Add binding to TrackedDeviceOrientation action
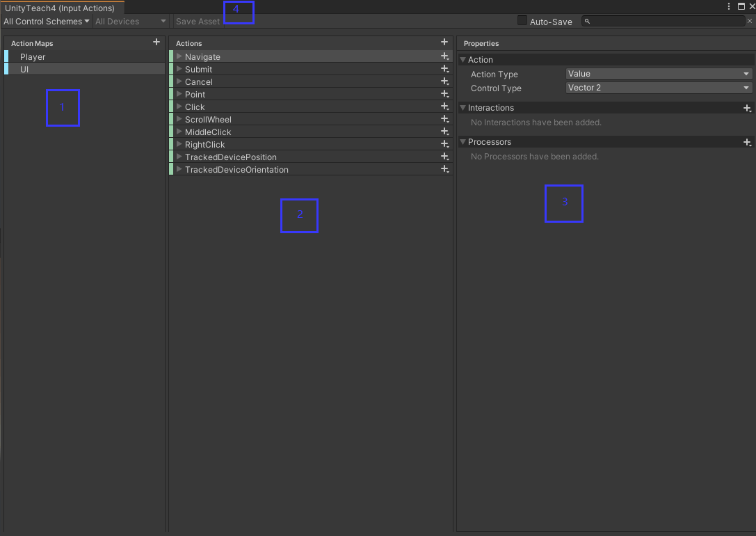Image resolution: width=756 pixels, height=536 pixels. click(x=444, y=169)
